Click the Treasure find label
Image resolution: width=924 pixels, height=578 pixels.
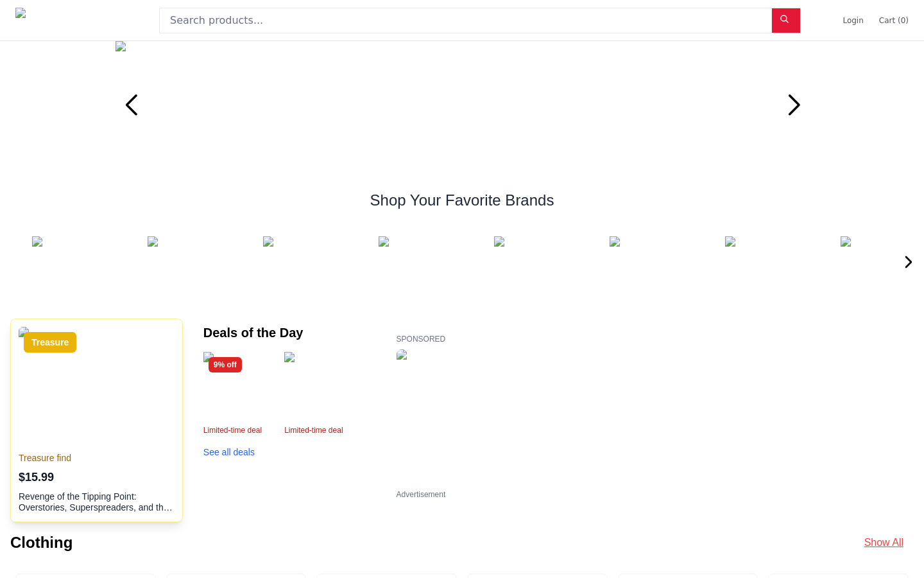tap(45, 458)
